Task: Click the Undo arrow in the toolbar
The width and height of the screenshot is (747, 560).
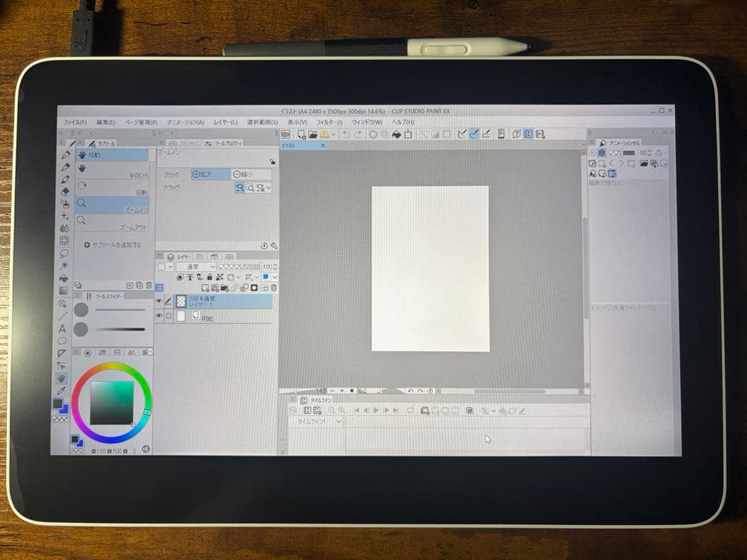Action: pos(347,135)
